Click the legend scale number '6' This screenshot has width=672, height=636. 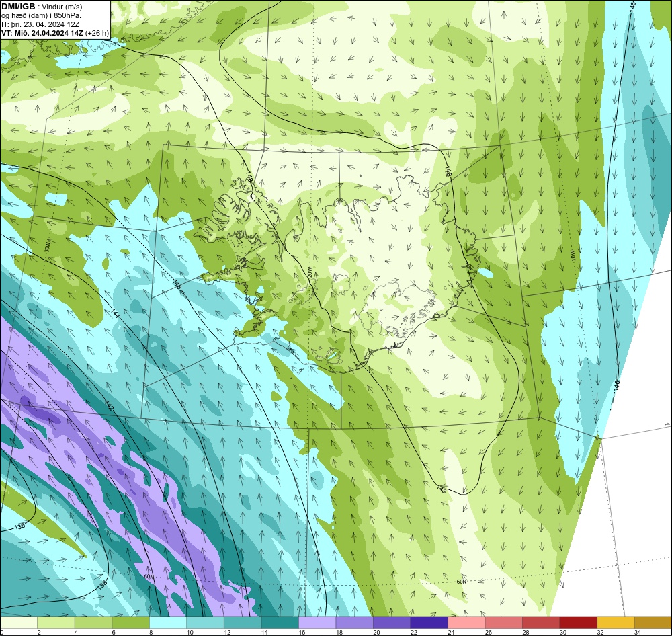pos(114,632)
